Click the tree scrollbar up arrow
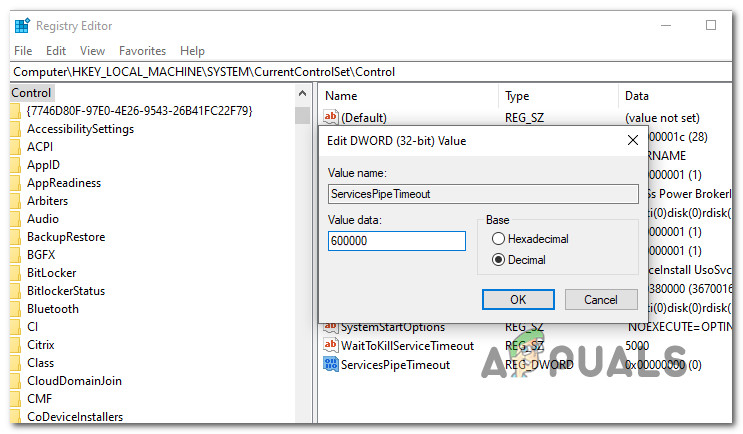This screenshot has height=434, width=743. pos(302,94)
